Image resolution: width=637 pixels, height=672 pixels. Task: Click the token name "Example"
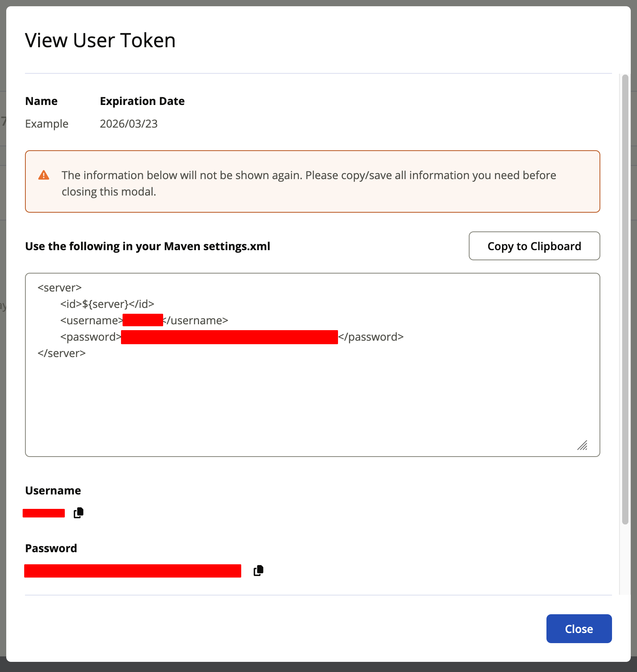click(x=47, y=124)
